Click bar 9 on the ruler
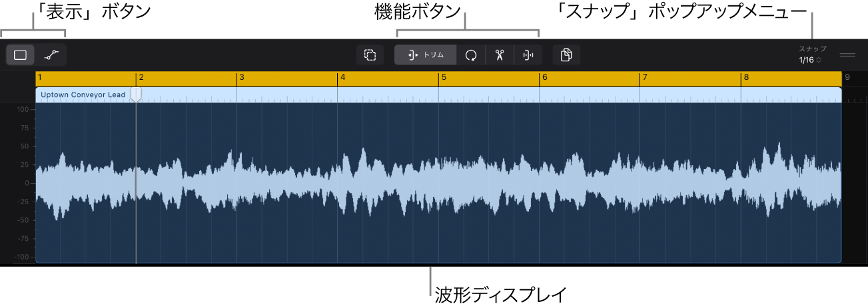 point(847,78)
